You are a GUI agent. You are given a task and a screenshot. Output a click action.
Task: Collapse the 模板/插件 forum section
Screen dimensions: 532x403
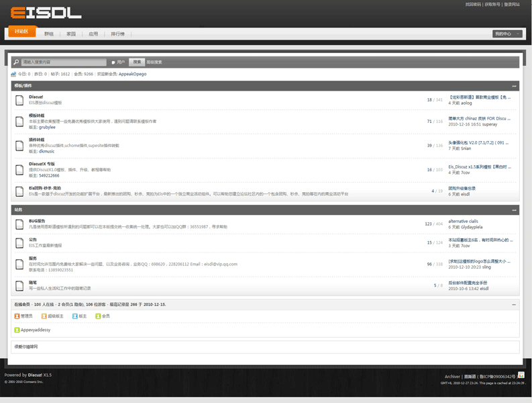[x=514, y=86]
